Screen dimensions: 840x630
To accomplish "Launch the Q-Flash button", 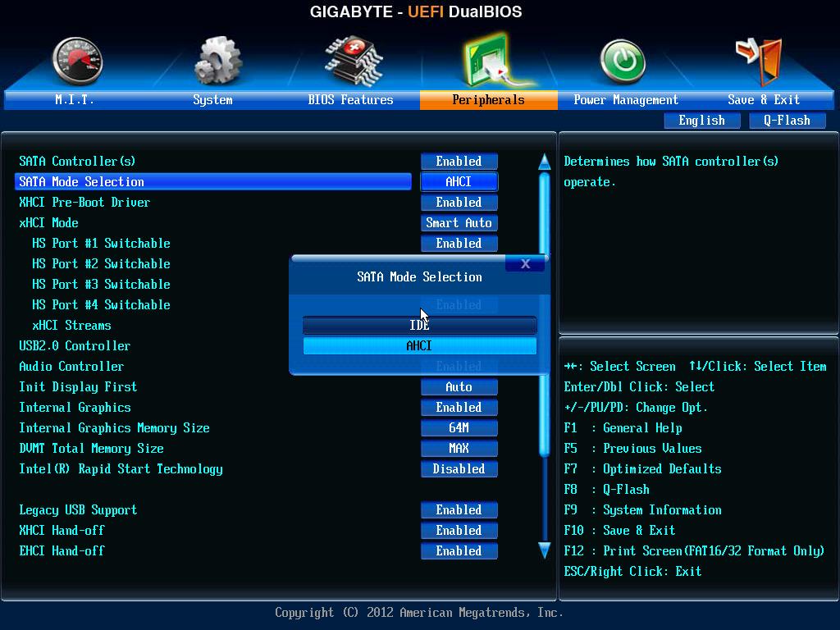I will point(787,121).
